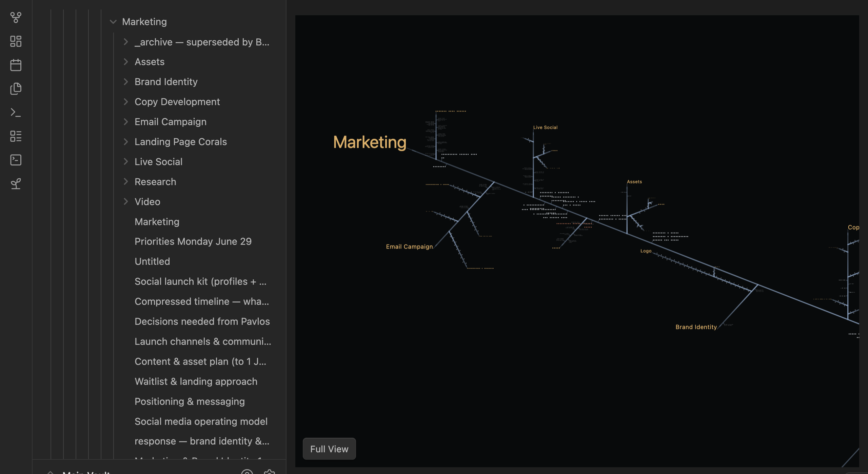The width and height of the screenshot is (868, 474).
Task: Expand the Live Social folder chevron
Action: tap(126, 162)
